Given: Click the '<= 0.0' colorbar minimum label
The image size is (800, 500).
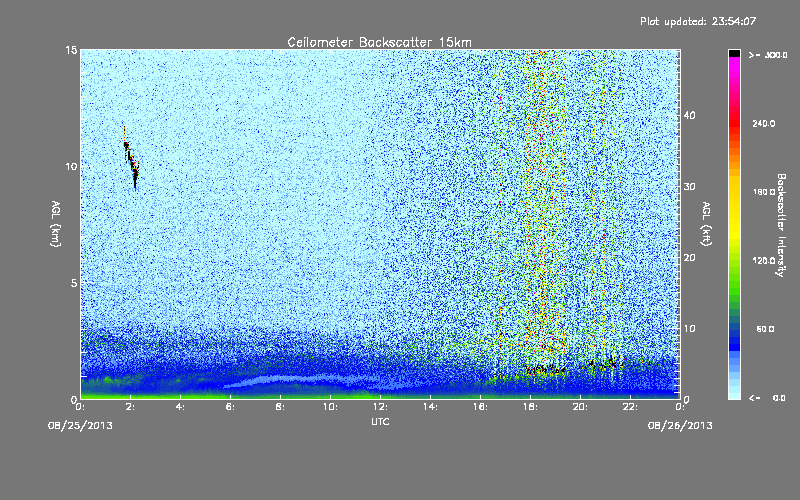Looking at the screenshot, I should pyautogui.click(x=767, y=398).
